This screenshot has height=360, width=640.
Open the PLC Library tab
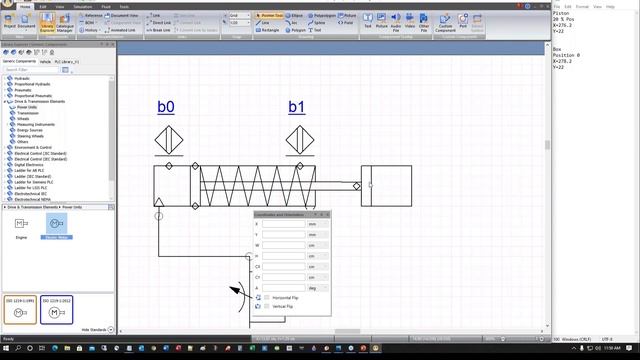(67, 62)
